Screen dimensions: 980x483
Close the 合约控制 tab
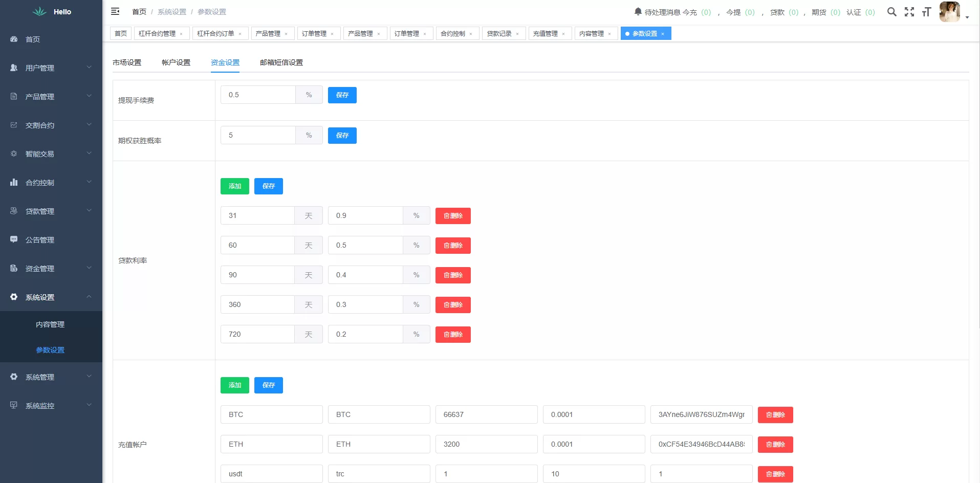click(x=471, y=34)
